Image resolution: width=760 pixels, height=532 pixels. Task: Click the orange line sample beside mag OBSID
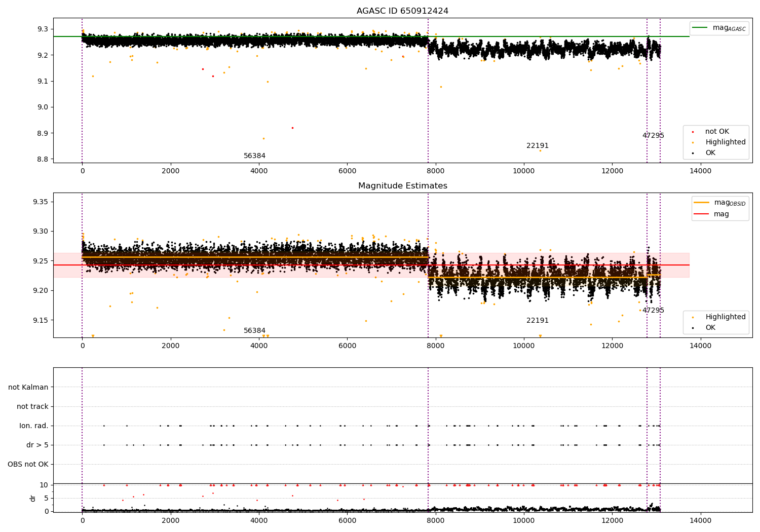coord(701,203)
